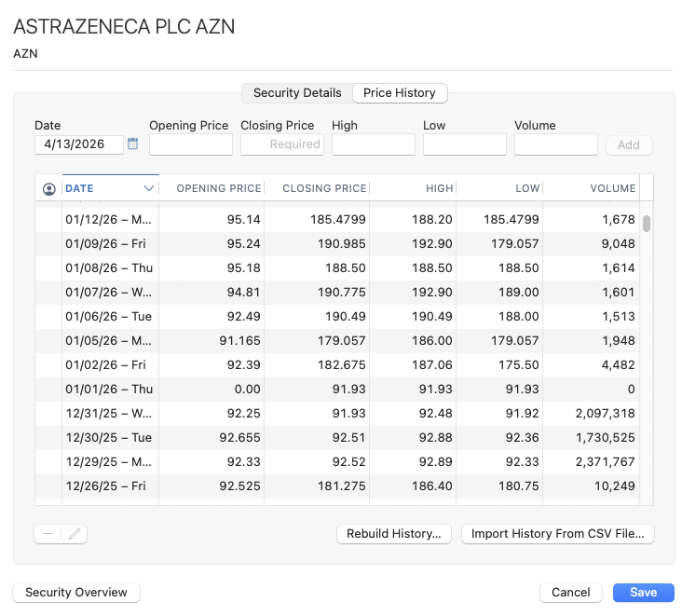Open the calendar date picker icon
Screen dimensions: 682x616
pos(132,144)
